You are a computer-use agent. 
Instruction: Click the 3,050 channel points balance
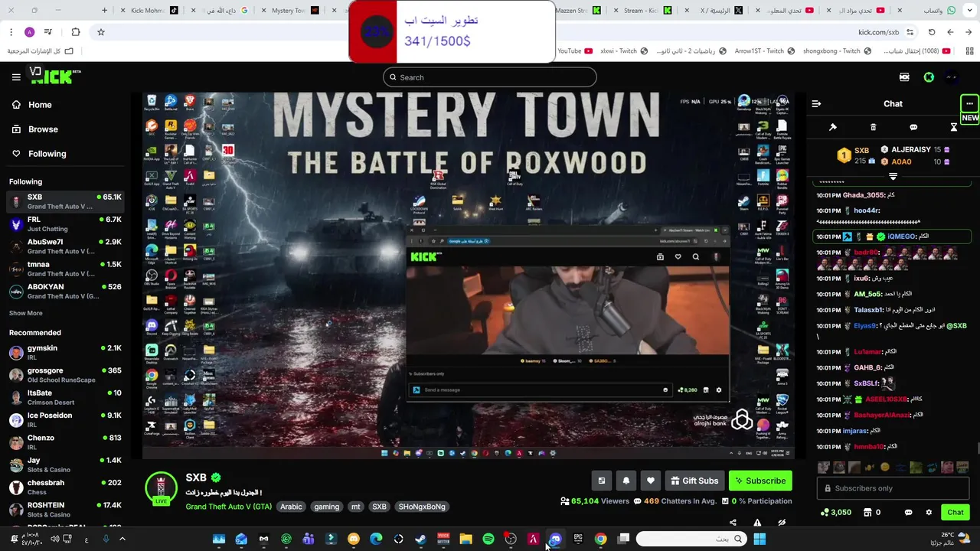click(835, 513)
